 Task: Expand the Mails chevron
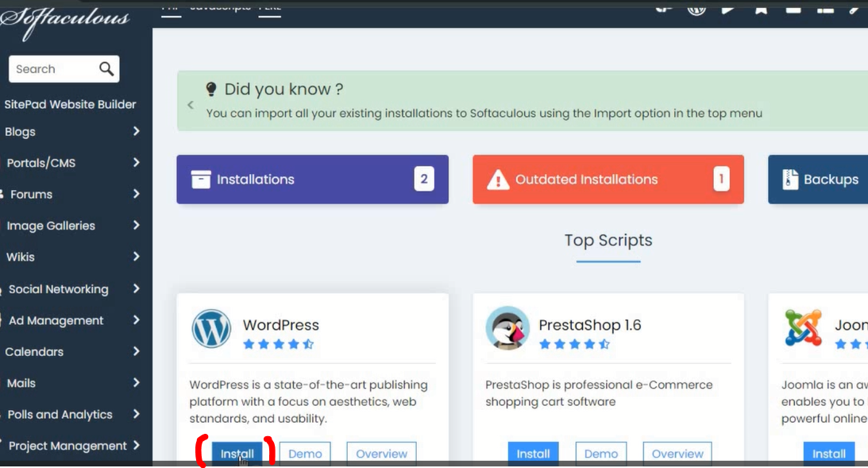[x=136, y=383]
